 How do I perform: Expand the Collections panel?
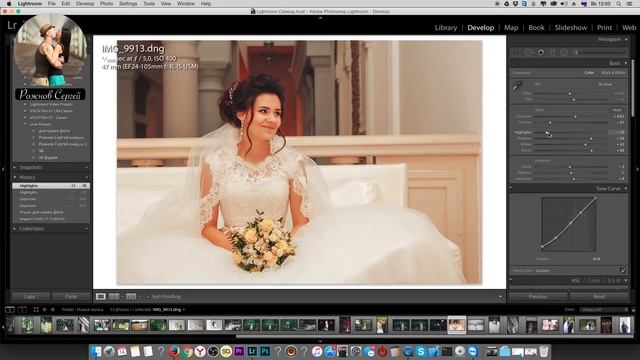click(x=15, y=229)
